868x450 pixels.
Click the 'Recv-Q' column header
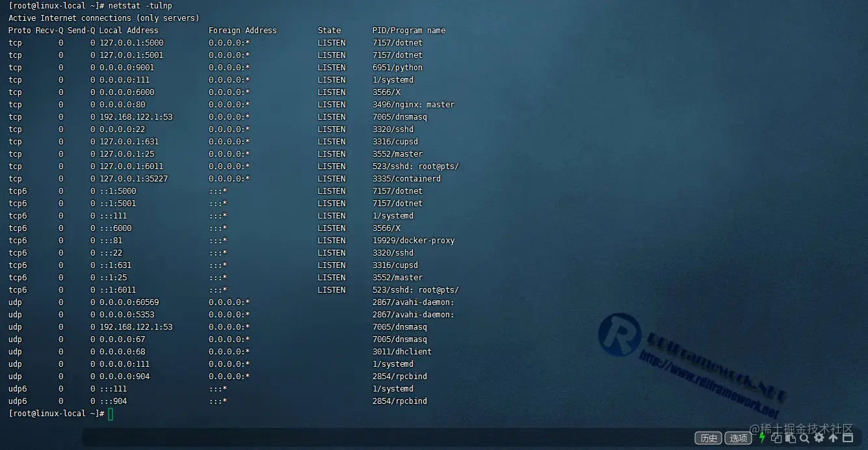click(49, 31)
